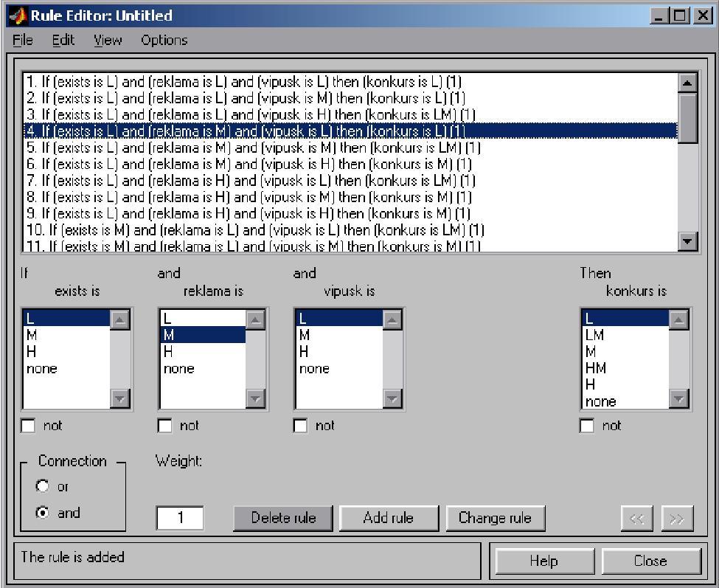Click the Change rule button
The height and width of the screenshot is (588, 719).
click(x=494, y=518)
